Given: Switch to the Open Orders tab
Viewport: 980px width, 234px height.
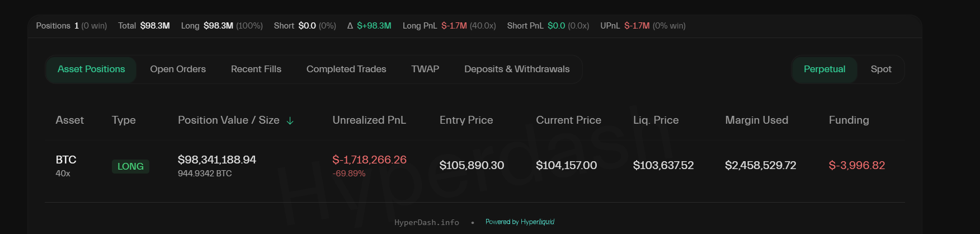Looking at the screenshot, I should [x=178, y=69].
